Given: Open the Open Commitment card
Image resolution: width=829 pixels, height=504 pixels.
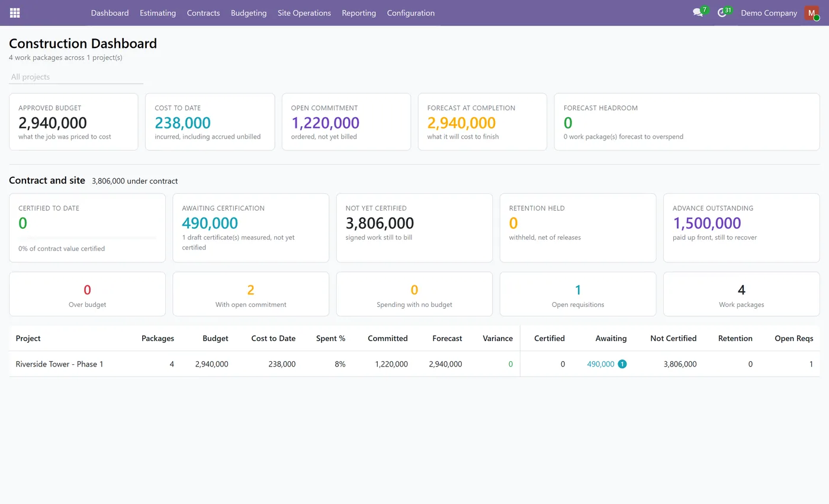Looking at the screenshot, I should pyautogui.click(x=346, y=121).
